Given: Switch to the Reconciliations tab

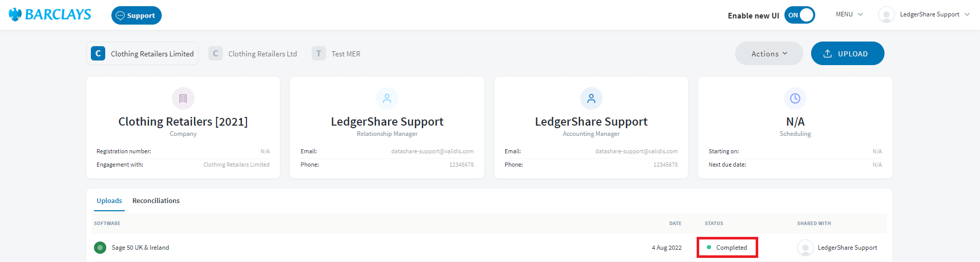Looking at the screenshot, I should tap(156, 201).
